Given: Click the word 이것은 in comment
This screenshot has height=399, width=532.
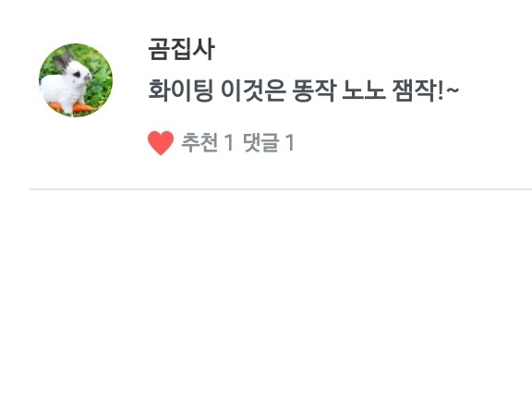Looking at the screenshot, I should click(x=253, y=91).
